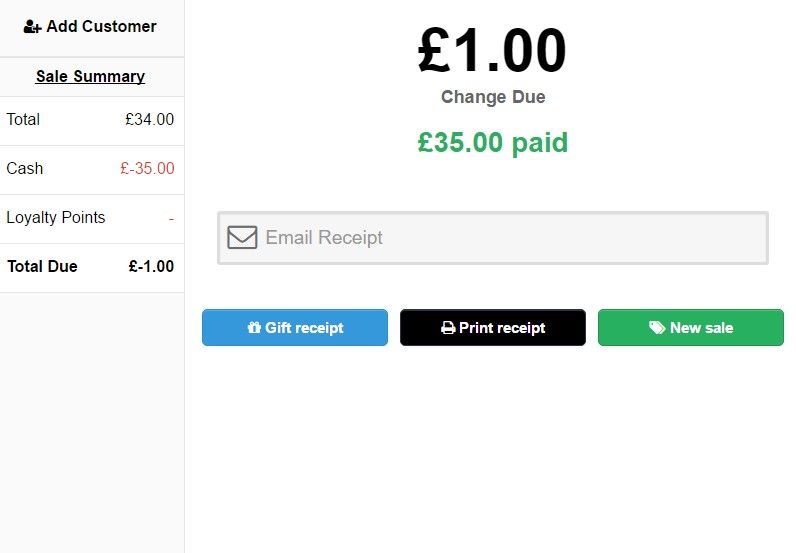Start a New sale
The image size is (796, 553).
(x=690, y=328)
